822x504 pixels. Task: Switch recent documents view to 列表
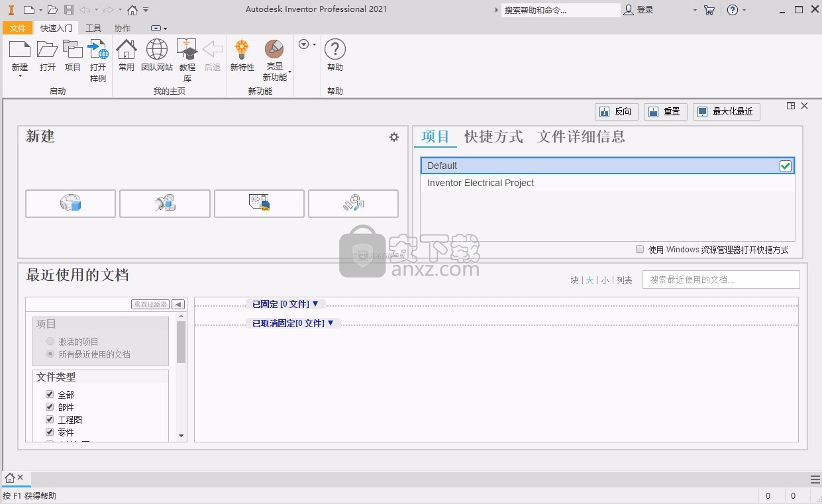coord(625,280)
